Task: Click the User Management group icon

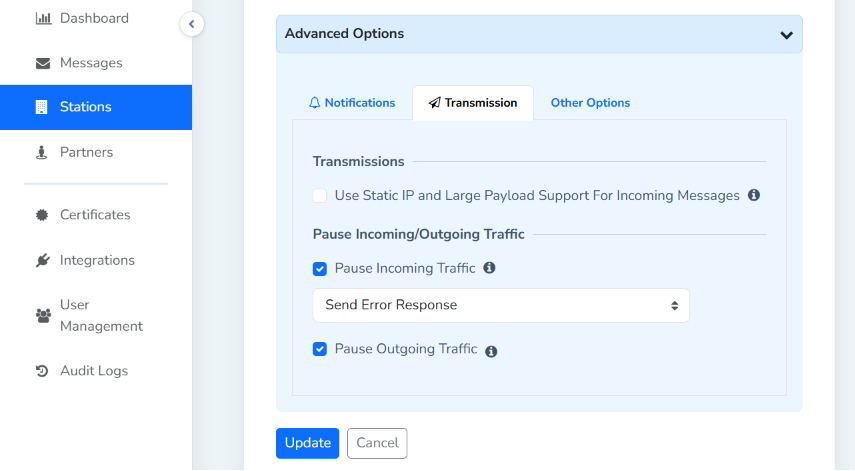Action: pos(43,315)
